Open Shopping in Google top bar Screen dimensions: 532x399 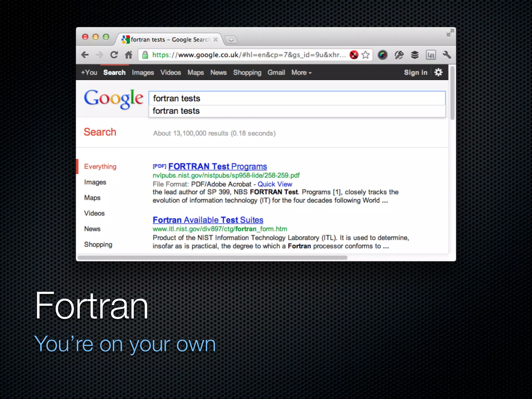tap(247, 72)
